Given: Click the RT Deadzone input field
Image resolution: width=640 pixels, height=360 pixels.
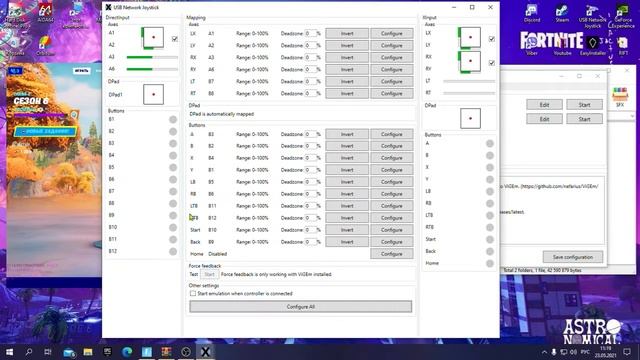Looking at the screenshot, I should click(311, 93).
